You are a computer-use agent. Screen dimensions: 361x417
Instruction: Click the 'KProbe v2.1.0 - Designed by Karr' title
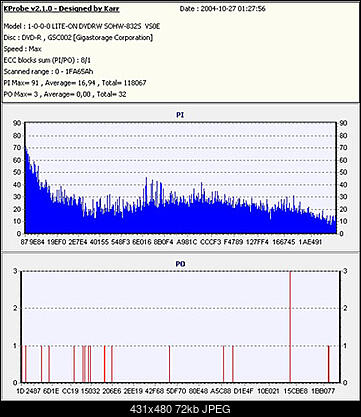(x=61, y=9)
